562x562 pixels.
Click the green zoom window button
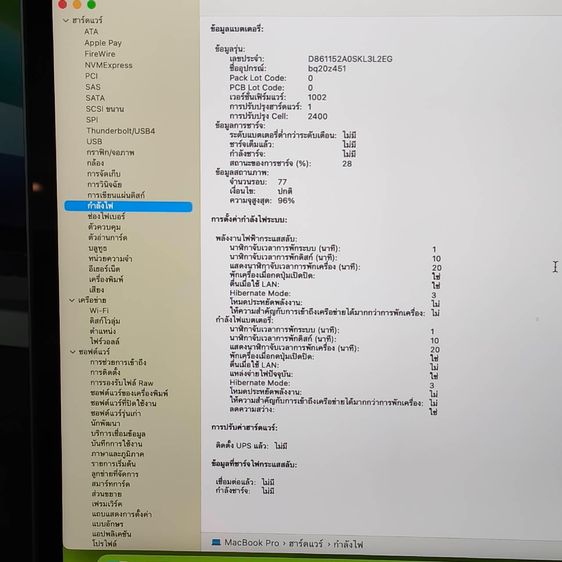coord(91,5)
